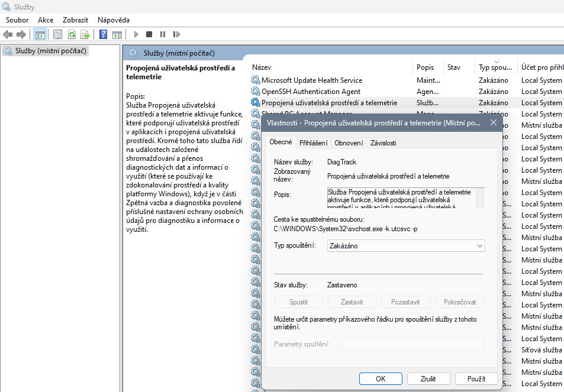Close the Vlastnosti properties dialog with X
This screenshot has width=564, height=392.
tap(494, 122)
